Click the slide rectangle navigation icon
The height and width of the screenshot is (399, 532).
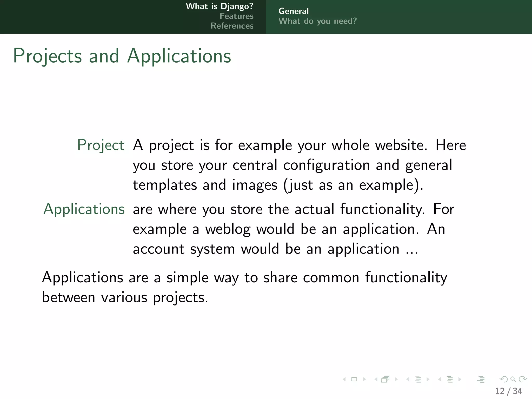click(354, 380)
